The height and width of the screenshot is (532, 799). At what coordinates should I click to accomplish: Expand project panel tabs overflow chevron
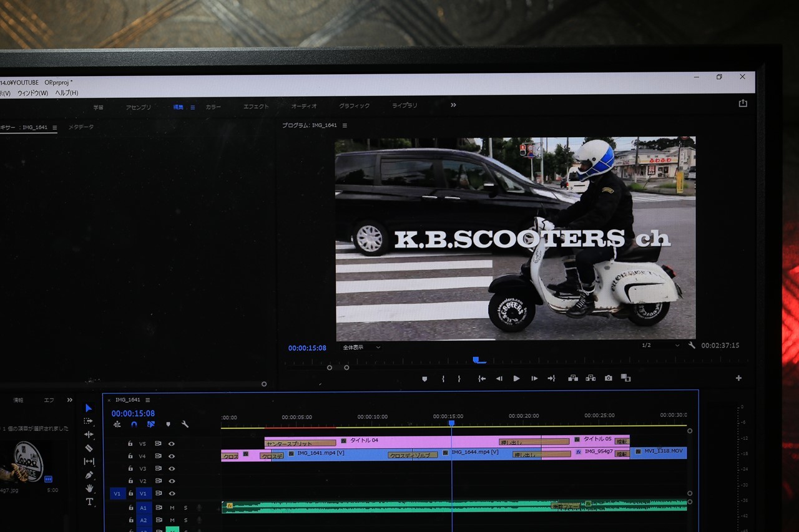(70, 400)
